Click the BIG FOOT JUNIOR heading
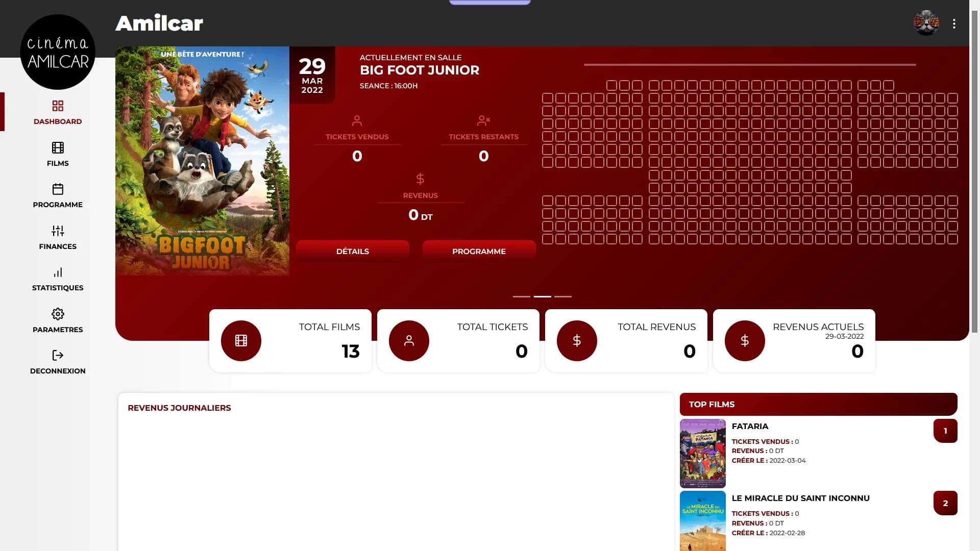 pos(420,70)
